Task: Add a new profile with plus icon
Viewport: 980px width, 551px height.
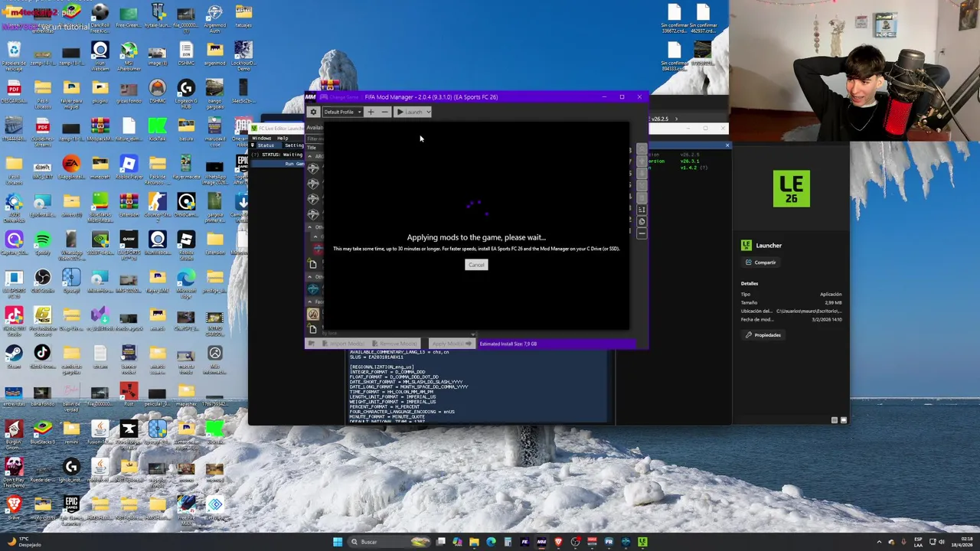Action: coord(371,112)
